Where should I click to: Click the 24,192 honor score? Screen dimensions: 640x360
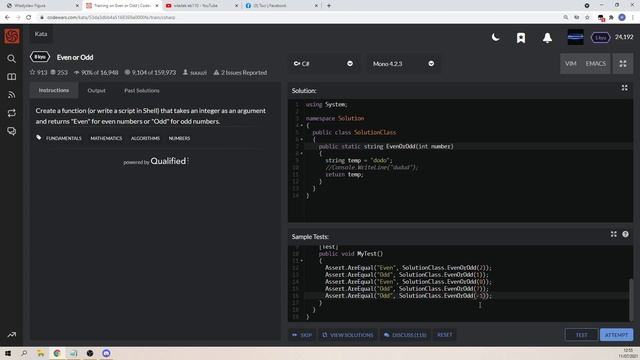click(624, 37)
